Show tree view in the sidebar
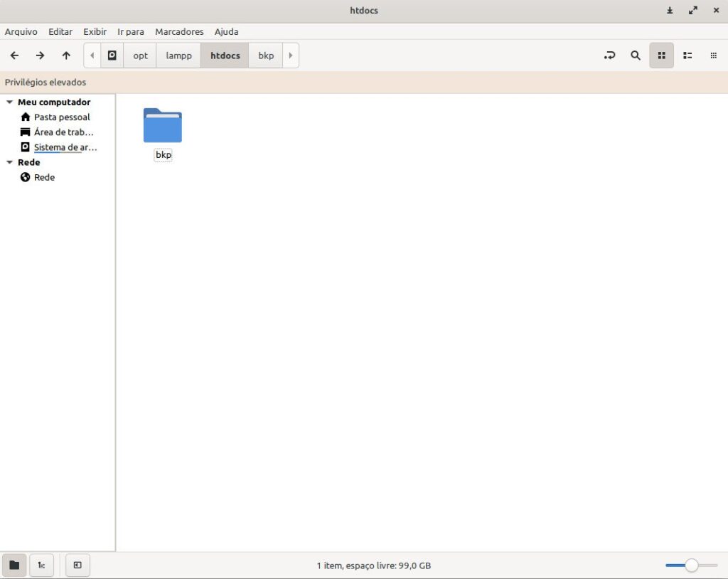 click(41, 565)
